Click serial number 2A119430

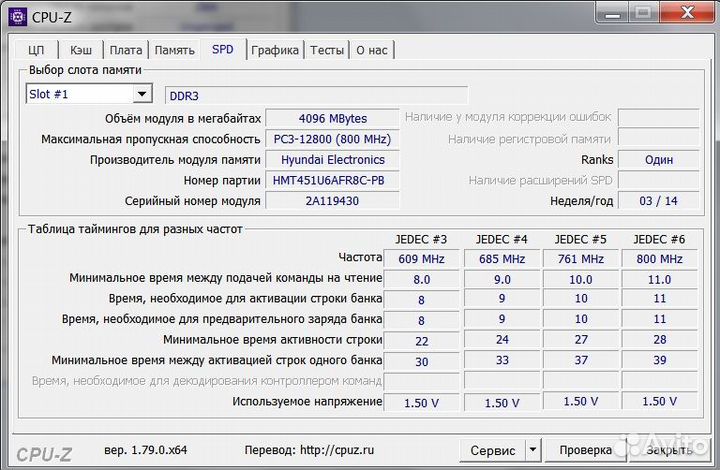[x=332, y=201]
